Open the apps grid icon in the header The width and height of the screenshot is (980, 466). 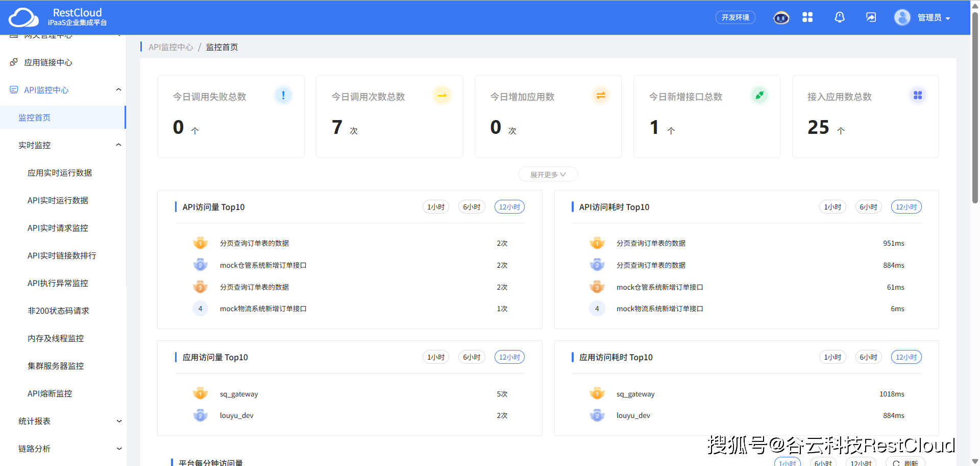tap(807, 17)
